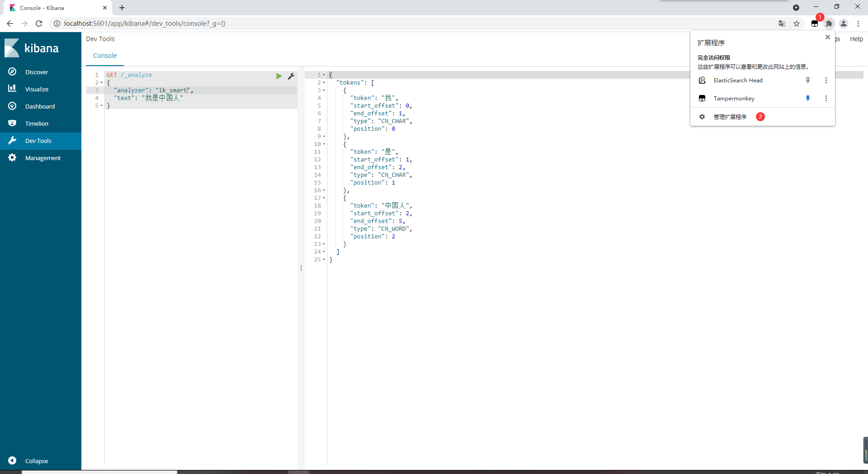868x474 pixels.
Task: Go back in browser history
Action: 10,24
